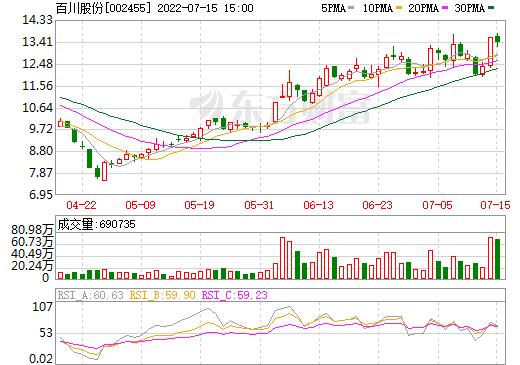This screenshot has height=365, width=520.
Task: Click the 成交量:690735 volume label
Action: coord(96,224)
